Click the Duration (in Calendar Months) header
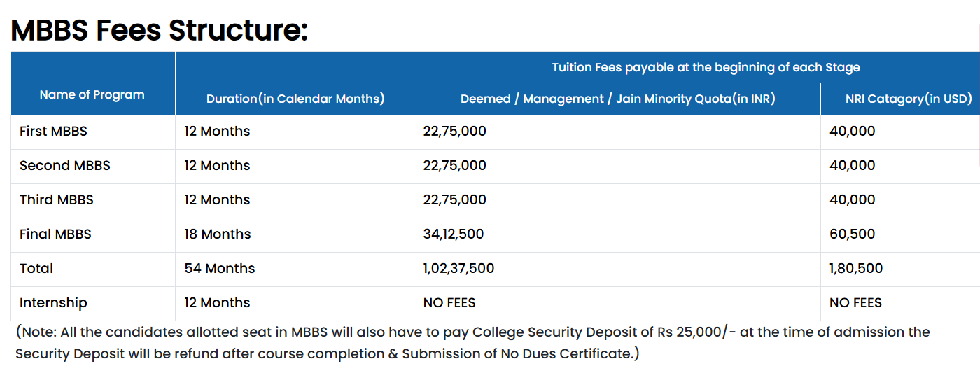Viewport: 980px width, 373px height. 295,99
